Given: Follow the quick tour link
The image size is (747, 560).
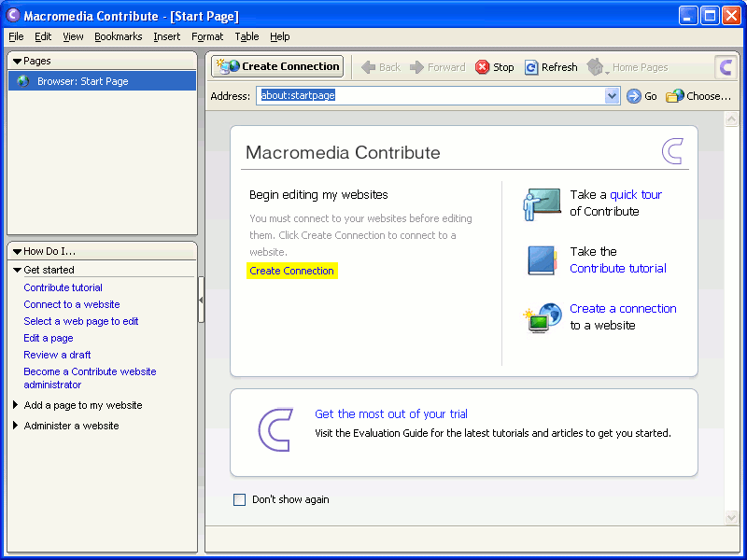Looking at the screenshot, I should (x=636, y=195).
